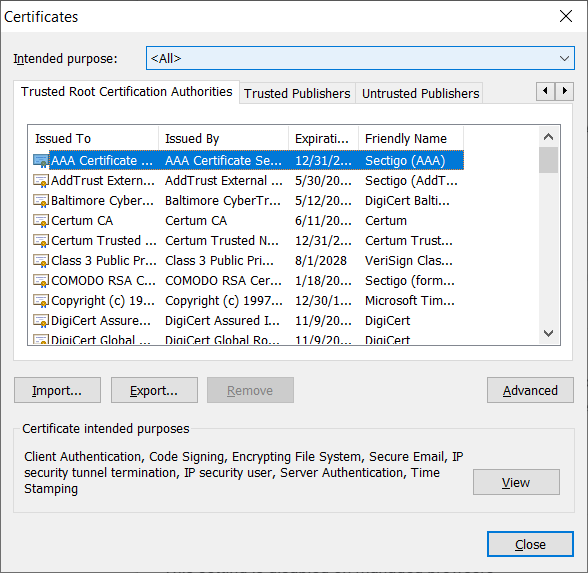Close the Certificates dialog with the X
The width and height of the screenshot is (588, 573).
click(566, 16)
